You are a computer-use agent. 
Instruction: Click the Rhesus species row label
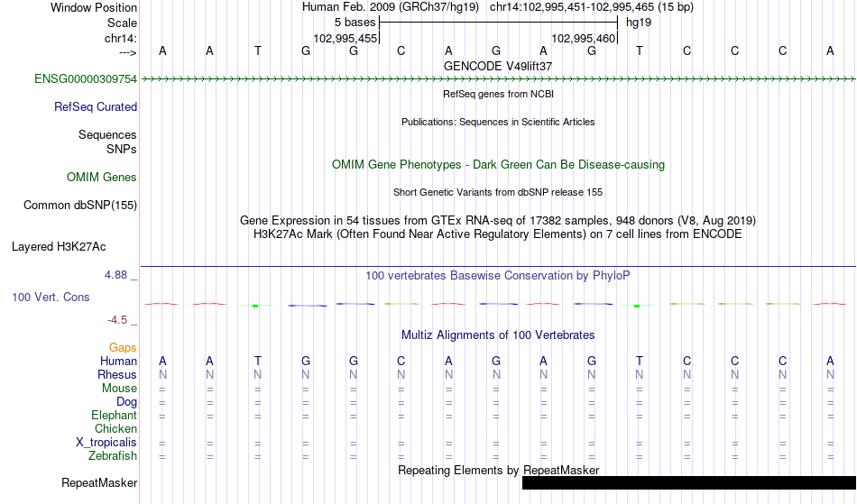click(x=117, y=374)
